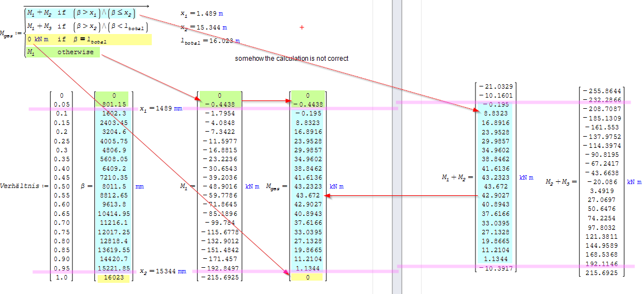Select the first 'M₁ + M₂ if' piecewise condition
The height and width of the screenshot is (294, 644).
click(88, 13)
